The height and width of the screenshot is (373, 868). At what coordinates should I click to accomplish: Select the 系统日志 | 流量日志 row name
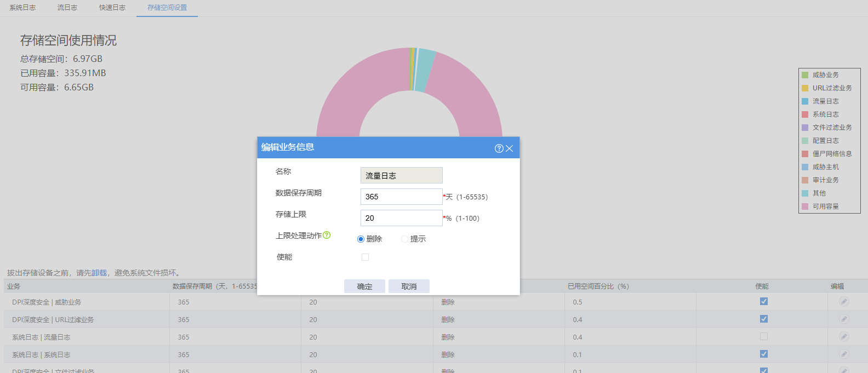click(x=41, y=337)
